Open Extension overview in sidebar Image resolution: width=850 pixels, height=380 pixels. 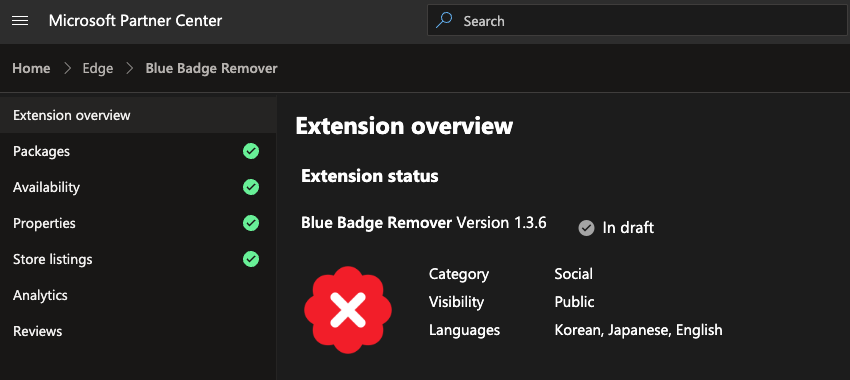click(138, 115)
